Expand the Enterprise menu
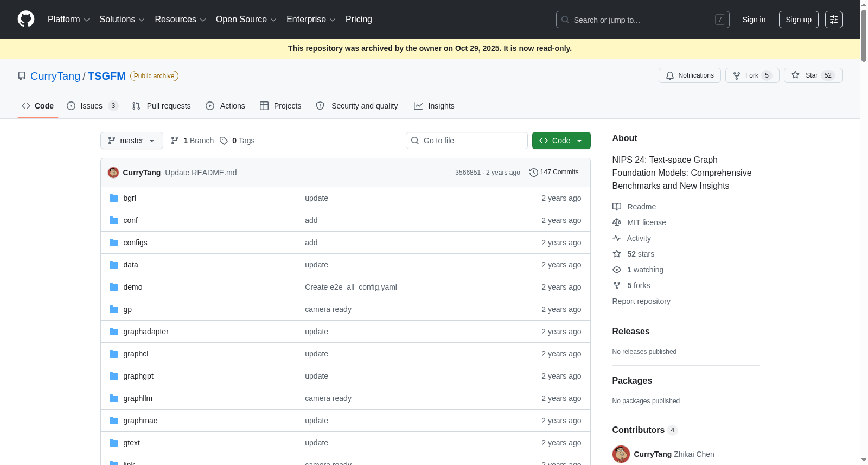 [x=311, y=20]
